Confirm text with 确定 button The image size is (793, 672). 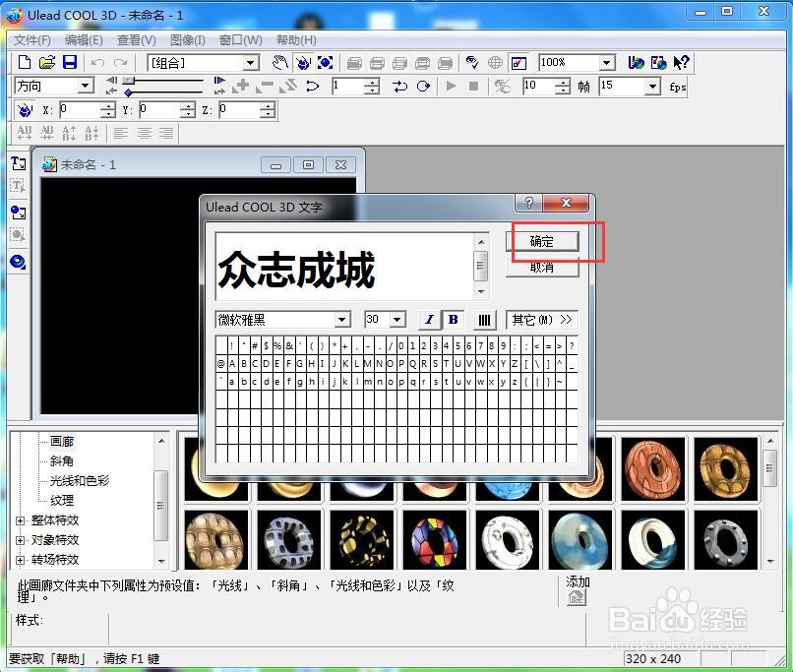coord(542,241)
